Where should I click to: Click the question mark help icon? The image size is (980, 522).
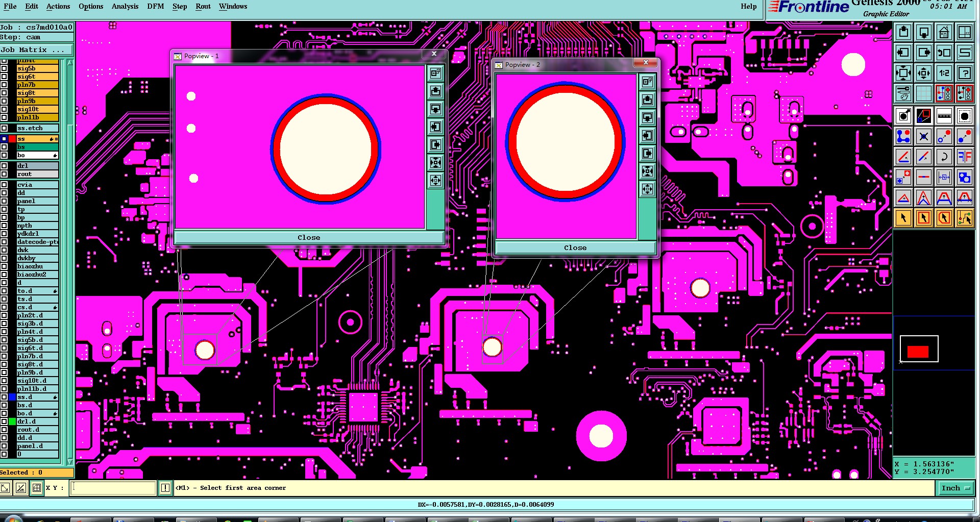(x=965, y=73)
